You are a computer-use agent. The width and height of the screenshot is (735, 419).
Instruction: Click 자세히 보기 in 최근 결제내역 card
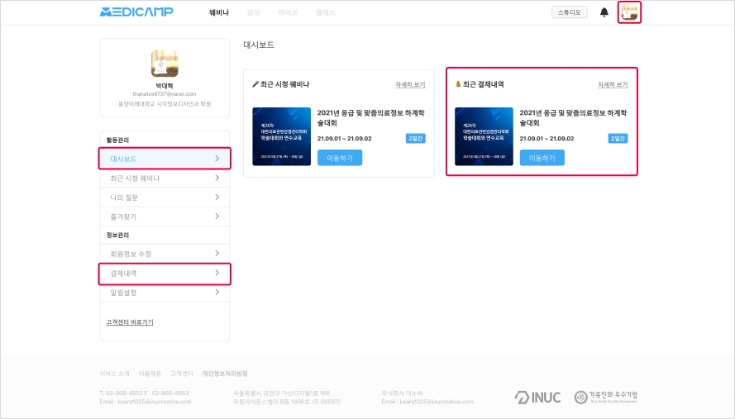(613, 85)
